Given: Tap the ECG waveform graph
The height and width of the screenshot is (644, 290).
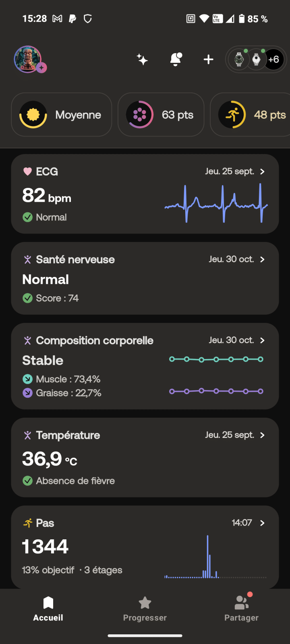Looking at the screenshot, I should tap(216, 203).
